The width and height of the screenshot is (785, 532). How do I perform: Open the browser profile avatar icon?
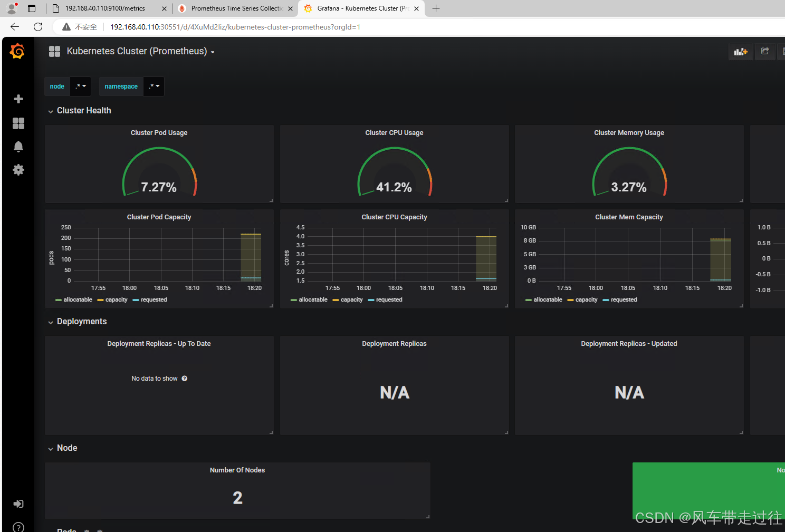pos(12,8)
